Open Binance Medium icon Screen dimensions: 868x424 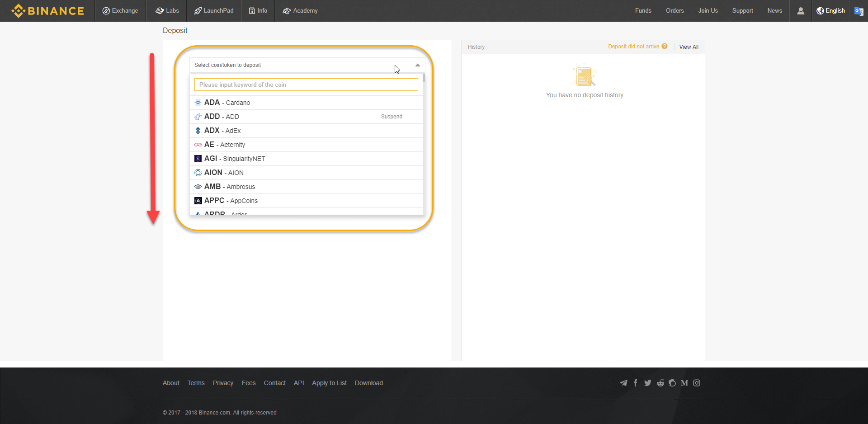684,383
